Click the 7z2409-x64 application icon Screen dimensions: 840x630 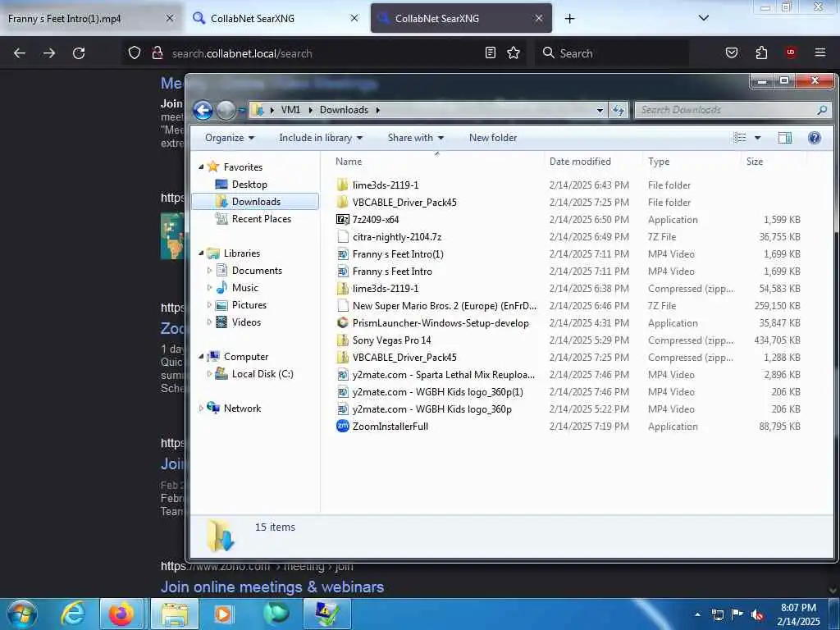click(342, 220)
